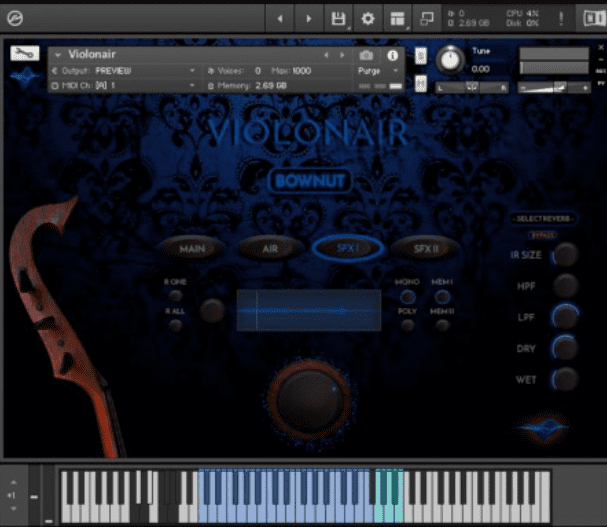Click the upper side toggle beside Tune knob

[421, 57]
